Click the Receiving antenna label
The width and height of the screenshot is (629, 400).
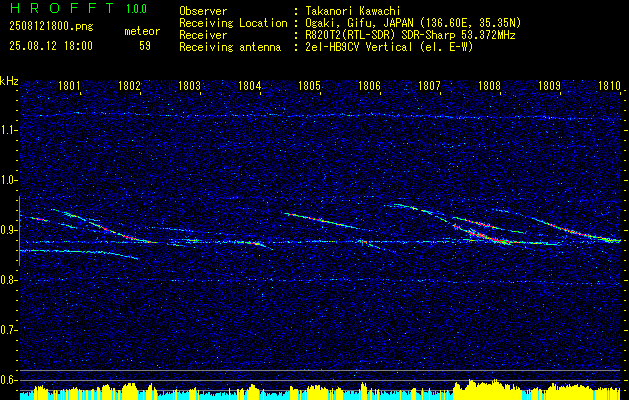pyautogui.click(x=230, y=47)
